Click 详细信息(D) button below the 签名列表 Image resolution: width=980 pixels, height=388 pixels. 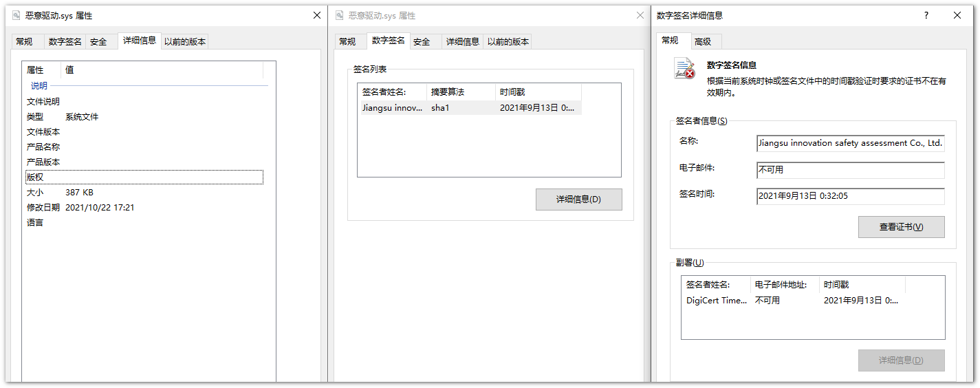pos(578,200)
